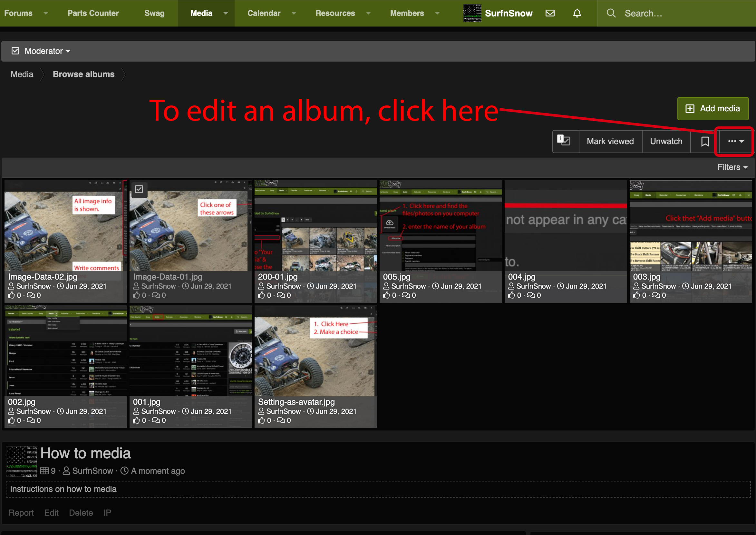Click like icon on 004.jpg
Image resolution: width=756 pixels, height=535 pixels.
511,295
